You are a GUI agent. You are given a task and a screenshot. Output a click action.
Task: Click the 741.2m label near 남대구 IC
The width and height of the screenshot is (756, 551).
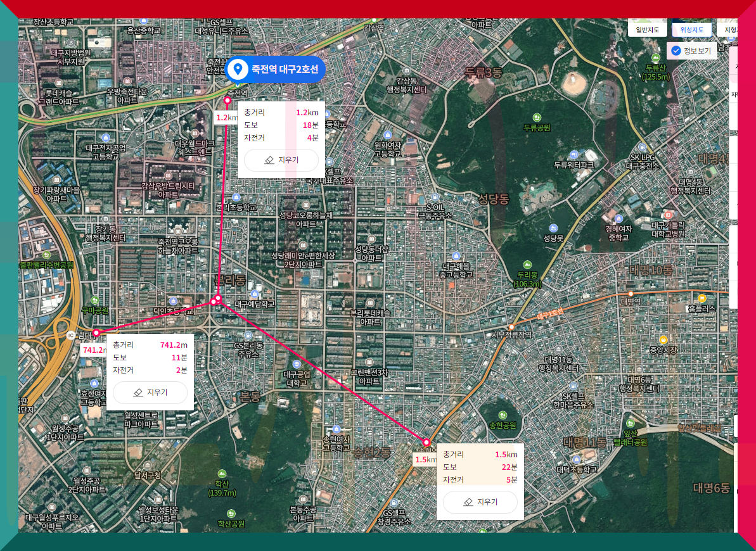[94, 350]
